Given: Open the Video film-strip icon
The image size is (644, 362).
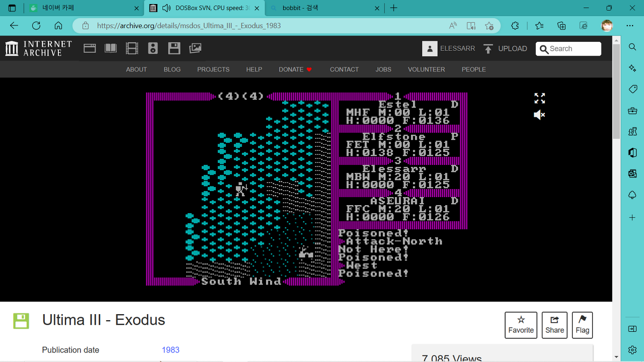Looking at the screenshot, I should tap(132, 48).
